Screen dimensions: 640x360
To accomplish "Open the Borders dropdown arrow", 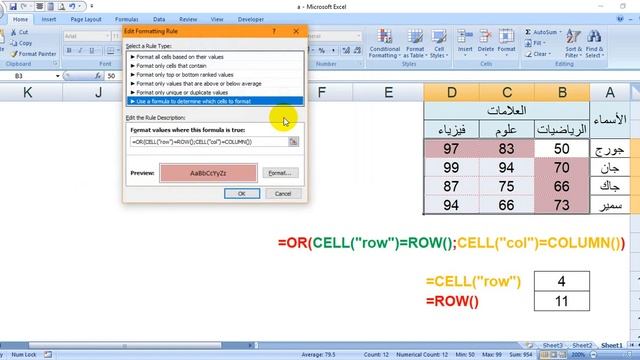I will pyautogui.click(x=118, y=51).
